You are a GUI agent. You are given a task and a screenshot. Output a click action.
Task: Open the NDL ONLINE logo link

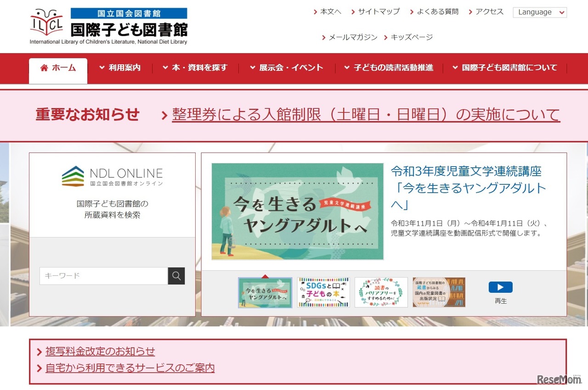[x=112, y=176]
